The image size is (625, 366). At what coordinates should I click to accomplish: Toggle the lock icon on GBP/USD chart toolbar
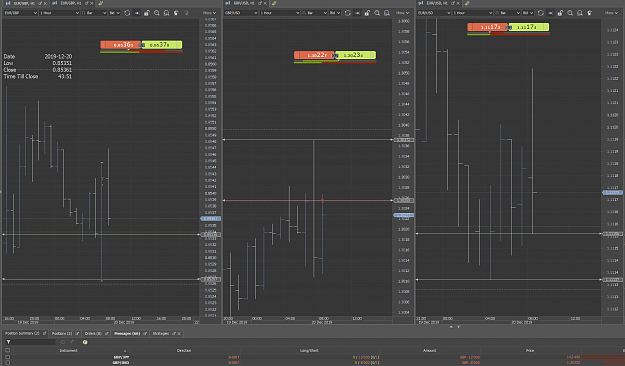[x=367, y=13]
